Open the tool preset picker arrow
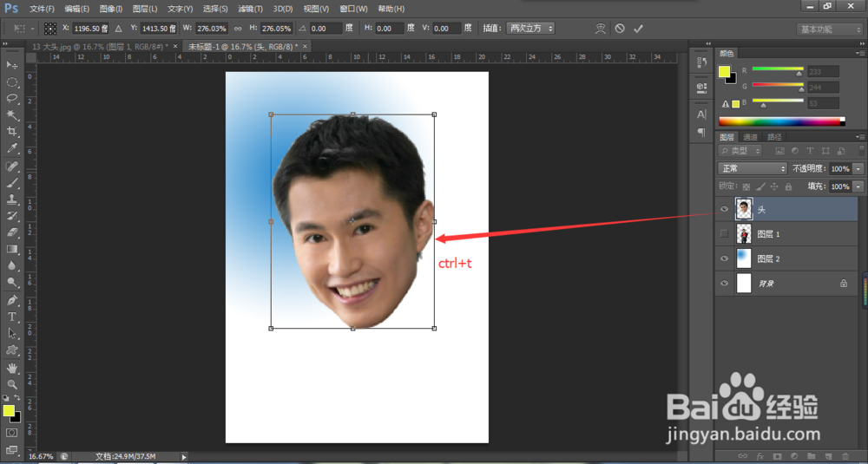This screenshot has width=868, height=464. click(x=33, y=29)
